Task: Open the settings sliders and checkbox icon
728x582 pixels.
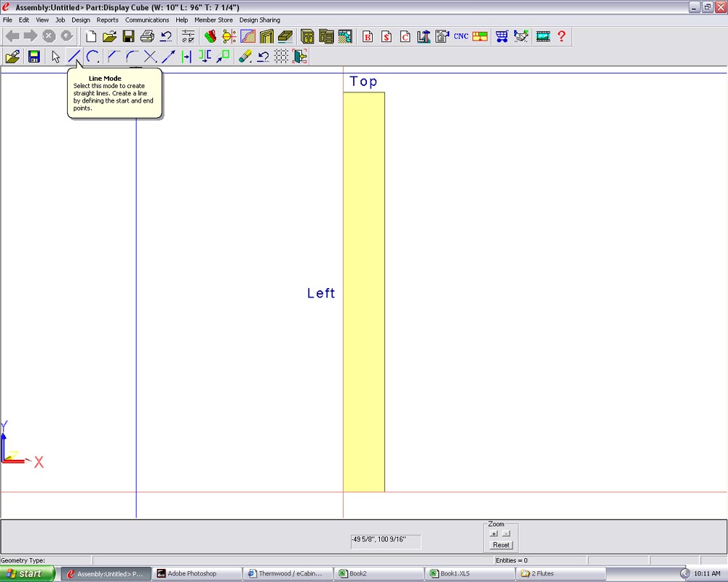Action: tap(188, 36)
